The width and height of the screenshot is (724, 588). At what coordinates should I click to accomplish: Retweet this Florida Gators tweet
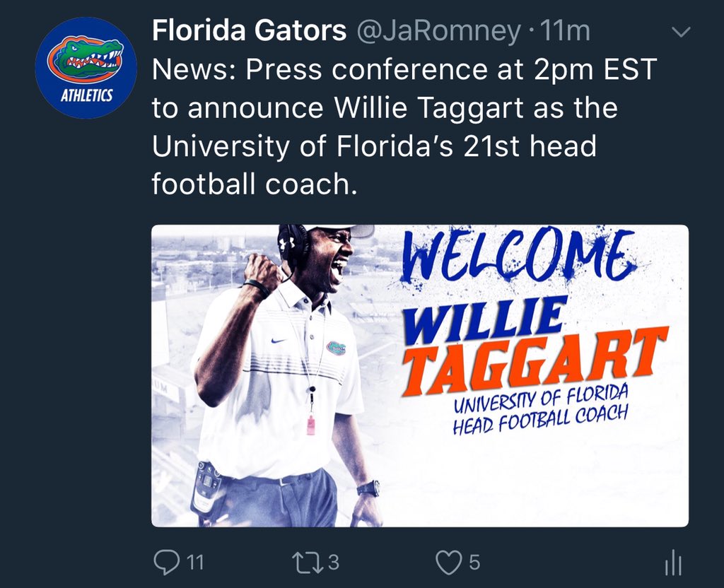[308, 562]
